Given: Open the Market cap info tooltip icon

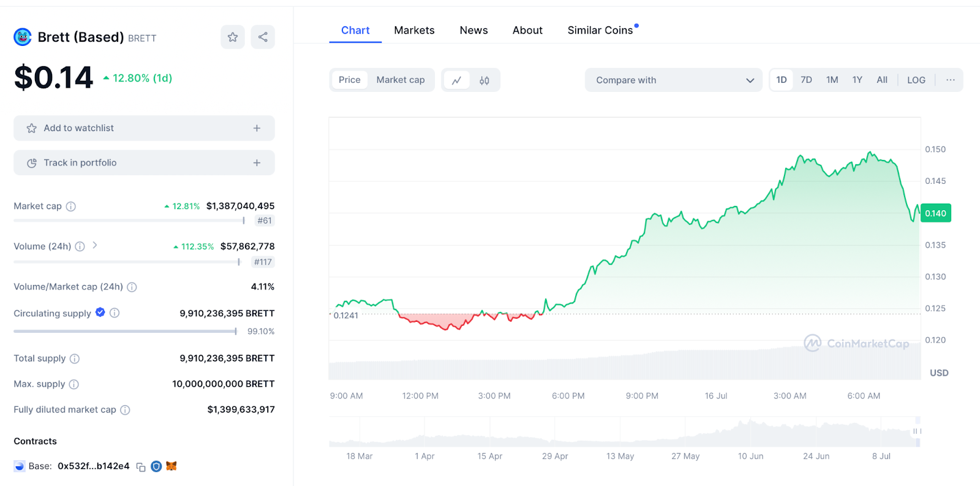Looking at the screenshot, I should tap(71, 207).
